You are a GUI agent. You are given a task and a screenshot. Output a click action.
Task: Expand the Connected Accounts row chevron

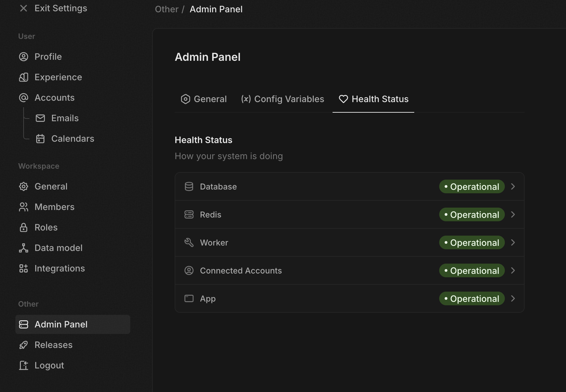[513, 270]
